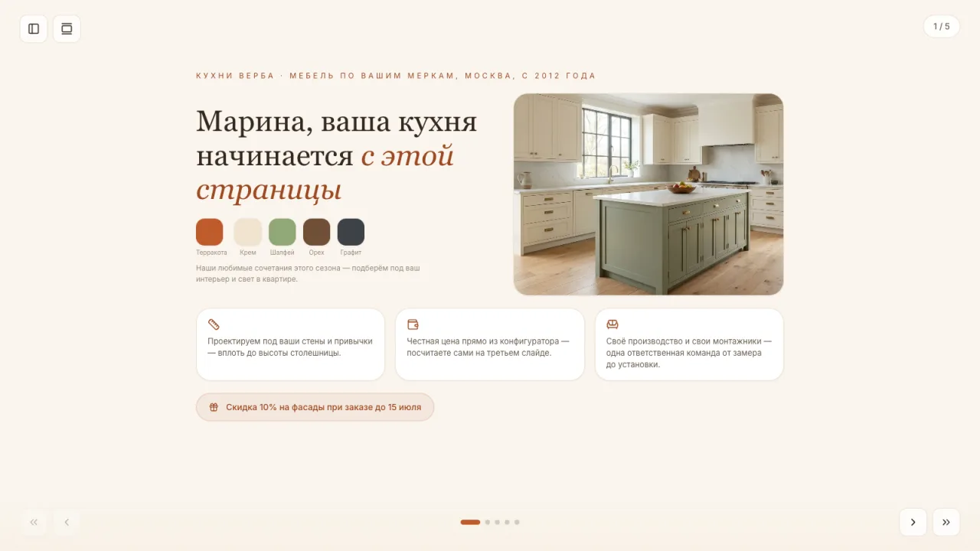Image resolution: width=980 pixels, height=551 pixels.
Task: Click the kitchen photo
Action: pyautogui.click(x=648, y=194)
